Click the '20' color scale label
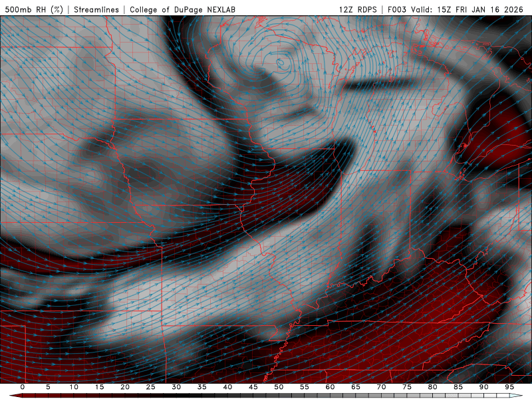 125,387
